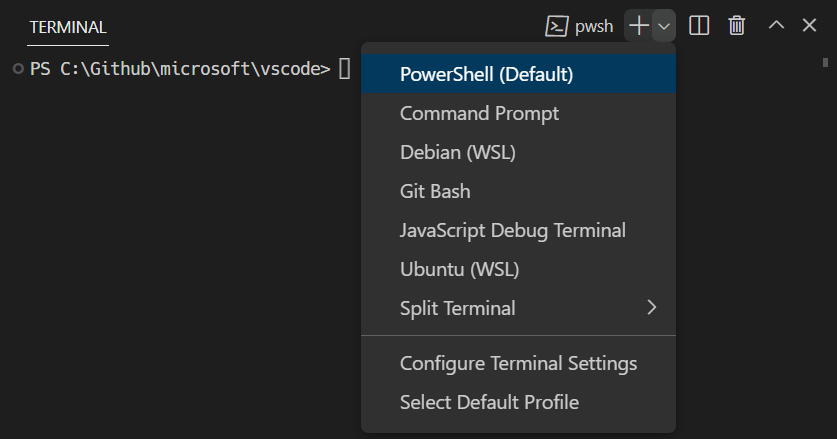
Task: Open Configure Terminal Settings
Action: (518, 363)
